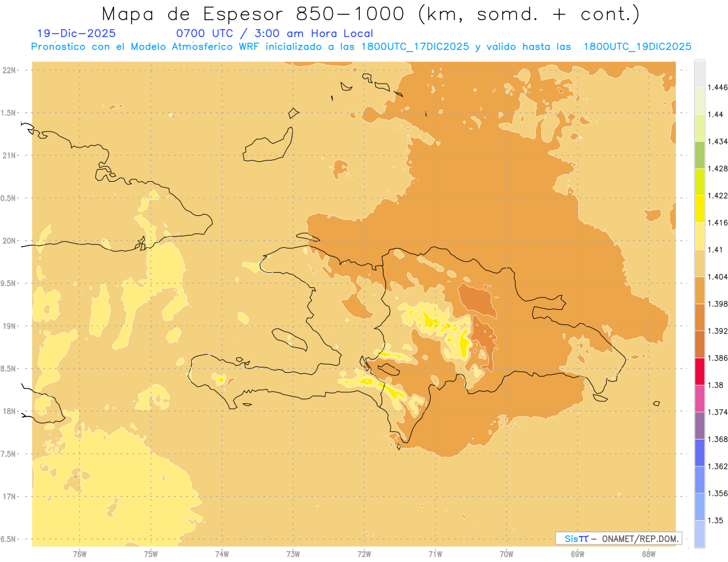Image resolution: width=728 pixels, height=562 pixels.
Task: Click the blue color bar swatch between 1.362 and 1.368
Action: pyautogui.click(x=699, y=452)
